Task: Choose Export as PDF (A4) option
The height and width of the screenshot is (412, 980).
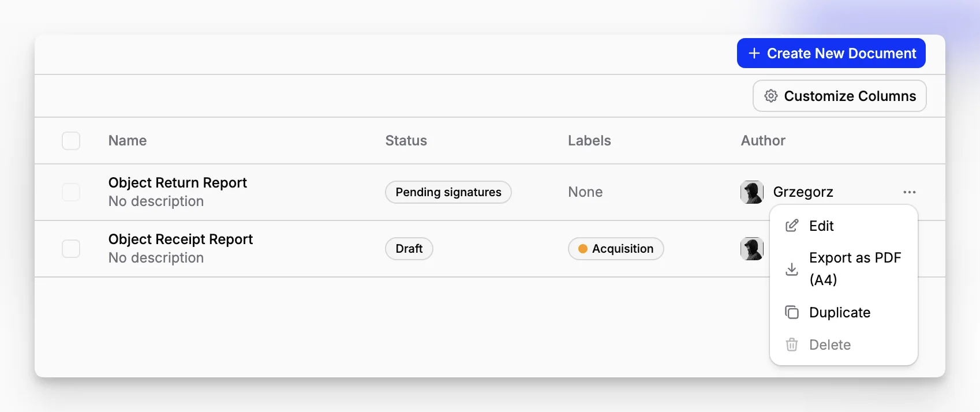Action: (x=844, y=269)
